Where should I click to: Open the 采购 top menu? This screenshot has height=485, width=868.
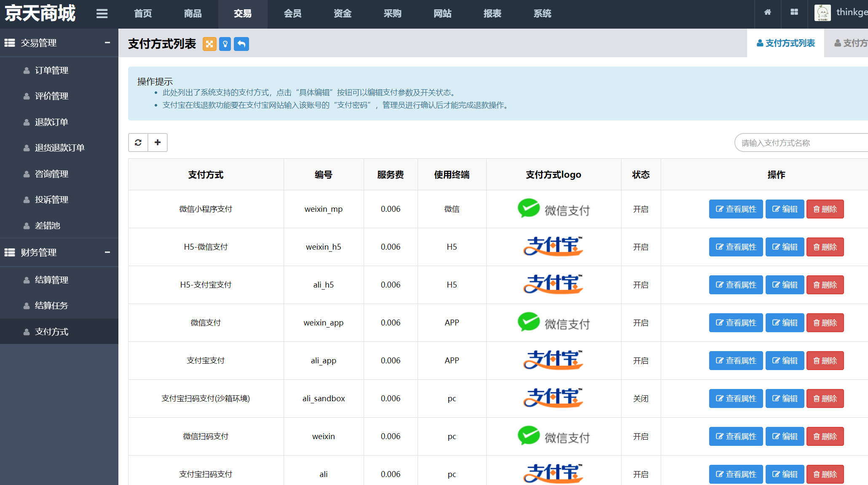[x=393, y=13]
